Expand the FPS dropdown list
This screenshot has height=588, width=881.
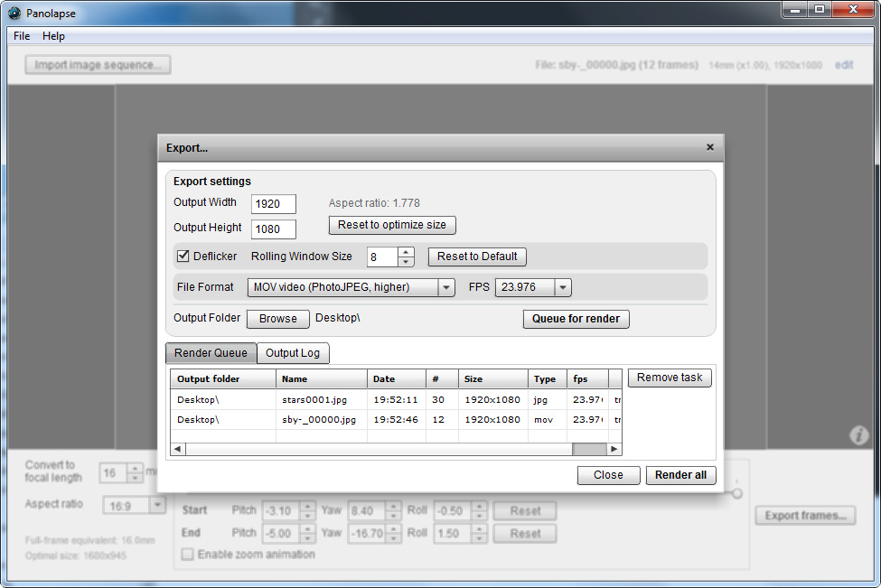pyautogui.click(x=562, y=287)
